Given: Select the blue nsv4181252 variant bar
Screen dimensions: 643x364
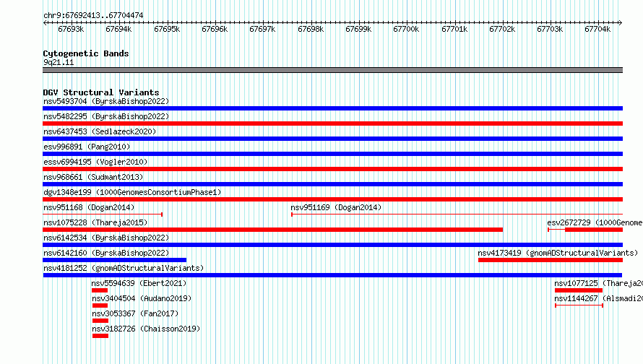Looking at the screenshot, I should pyautogui.click(x=332, y=275).
